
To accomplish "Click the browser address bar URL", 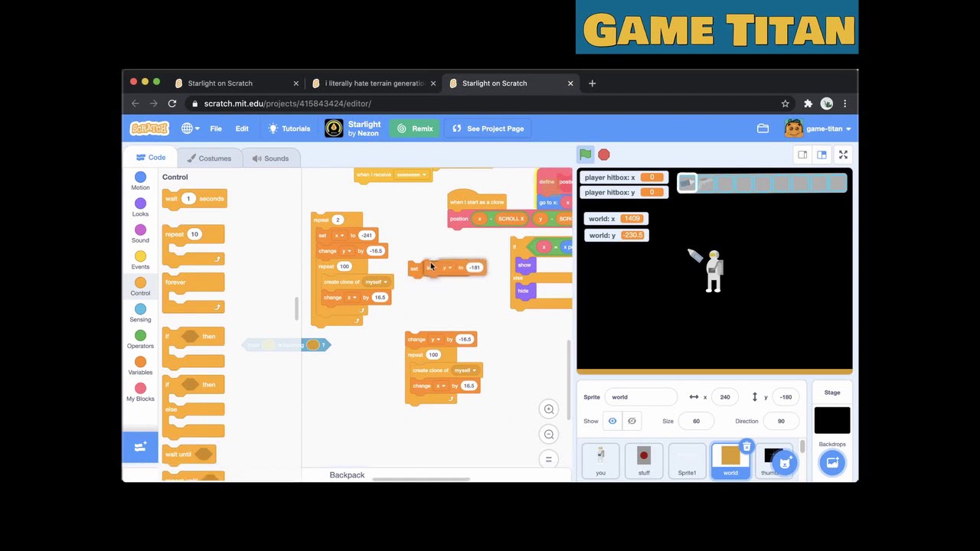I will [x=288, y=103].
